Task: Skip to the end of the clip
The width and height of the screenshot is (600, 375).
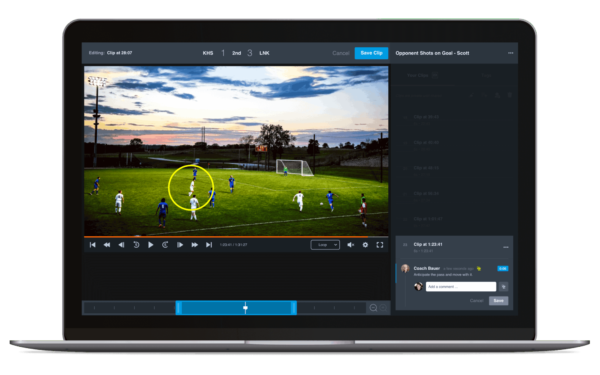Action: pyautogui.click(x=209, y=245)
